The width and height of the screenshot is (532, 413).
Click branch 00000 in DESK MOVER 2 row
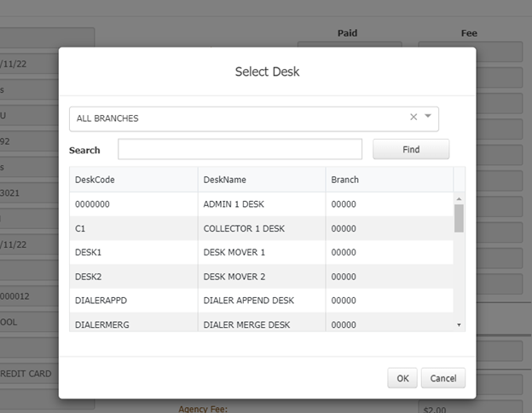point(390,277)
